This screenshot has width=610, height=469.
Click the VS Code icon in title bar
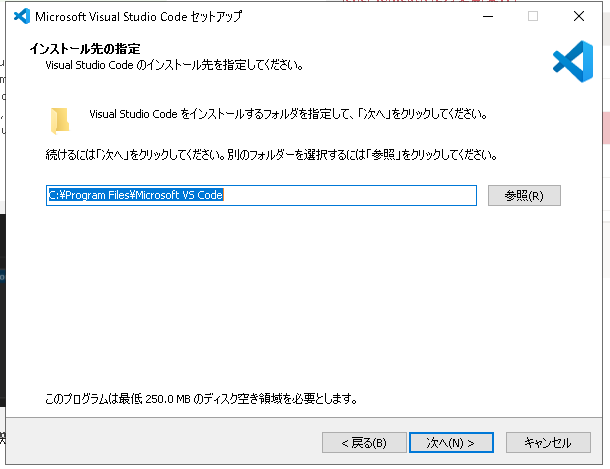coord(22,16)
